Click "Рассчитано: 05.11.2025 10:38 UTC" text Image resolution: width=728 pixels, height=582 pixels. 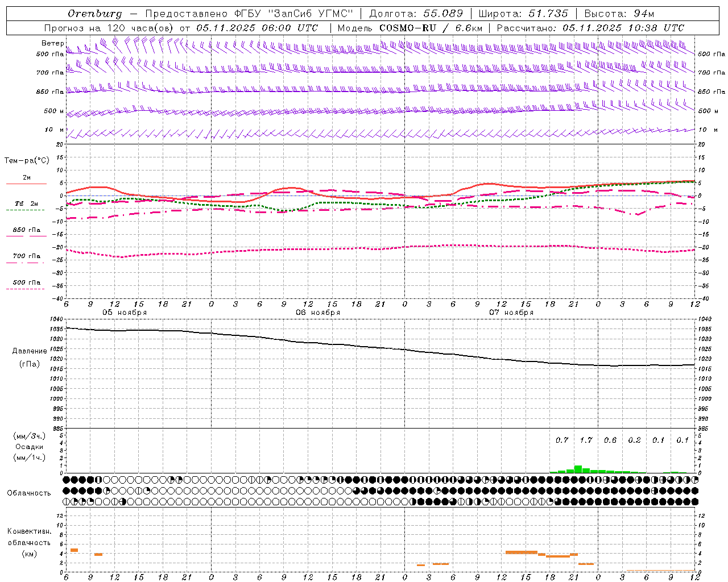click(590, 28)
